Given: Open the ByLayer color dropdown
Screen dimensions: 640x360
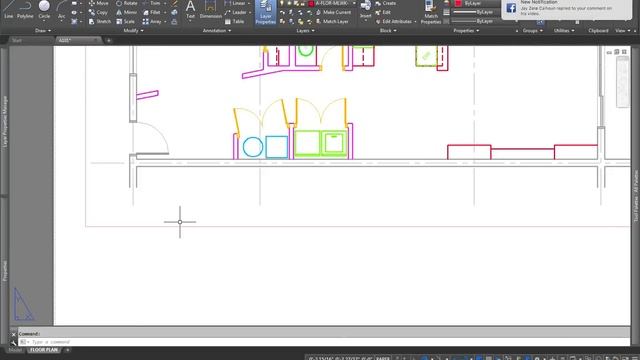Looking at the screenshot, I should pos(476,3).
